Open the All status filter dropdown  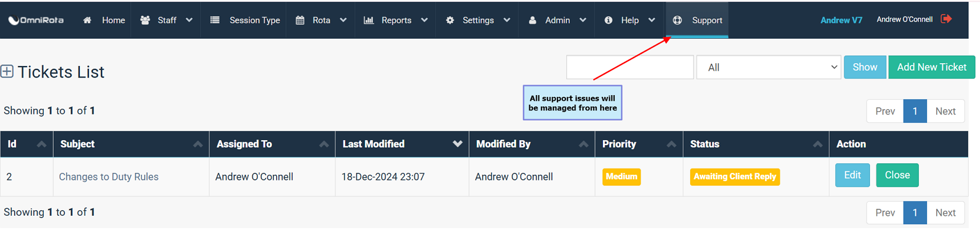pyautogui.click(x=768, y=67)
